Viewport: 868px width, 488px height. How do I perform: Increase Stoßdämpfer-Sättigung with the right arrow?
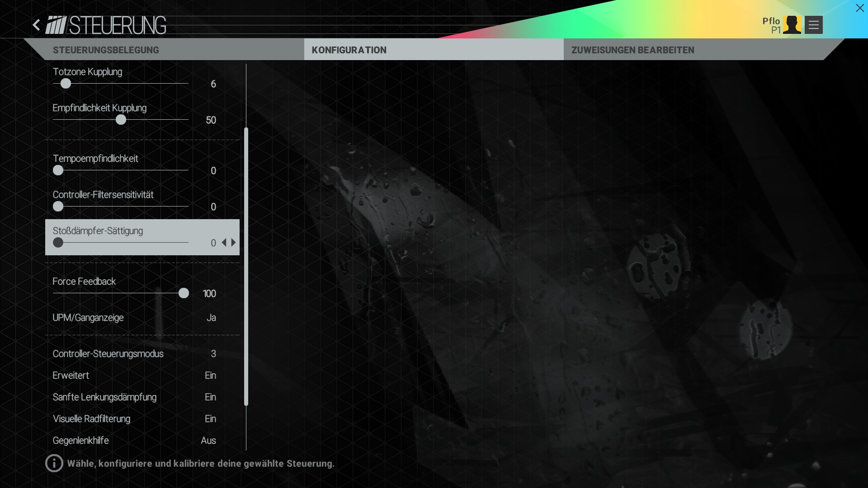tap(234, 243)
